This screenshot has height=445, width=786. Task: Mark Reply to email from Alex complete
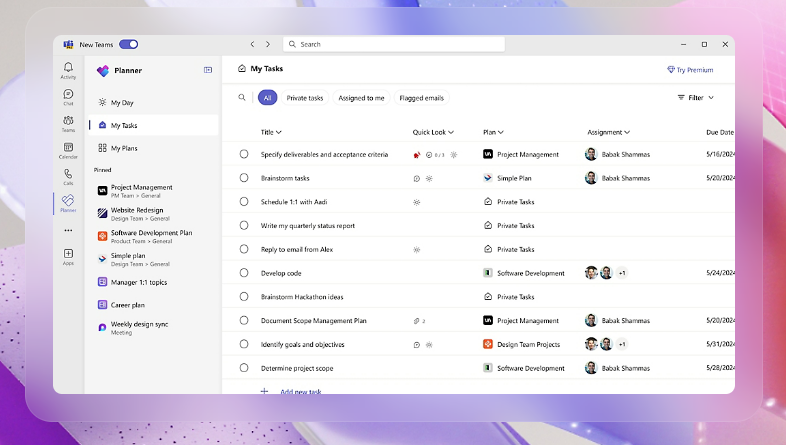[x=244, y=249]
